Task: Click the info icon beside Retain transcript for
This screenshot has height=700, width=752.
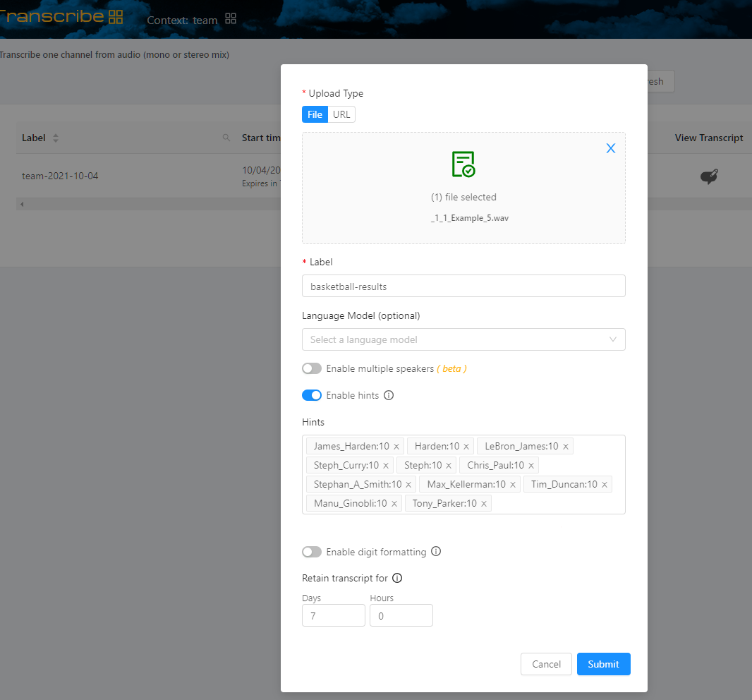Action: [x=396, y=578]
